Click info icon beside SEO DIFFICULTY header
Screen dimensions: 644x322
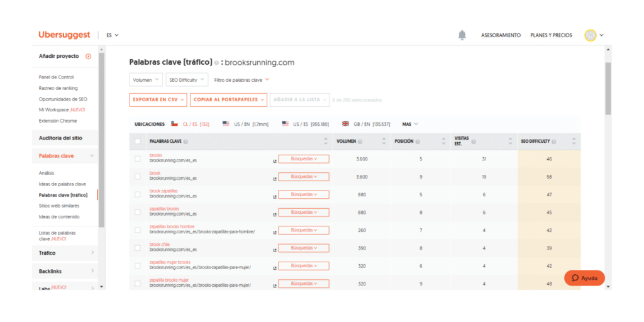pos(554,142)
